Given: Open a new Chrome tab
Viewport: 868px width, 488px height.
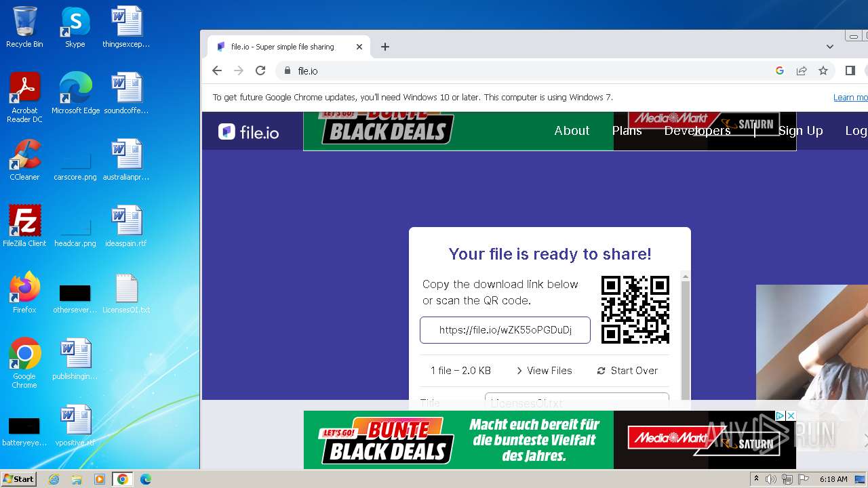Looking at the screenshot, I should coord(385,47).
